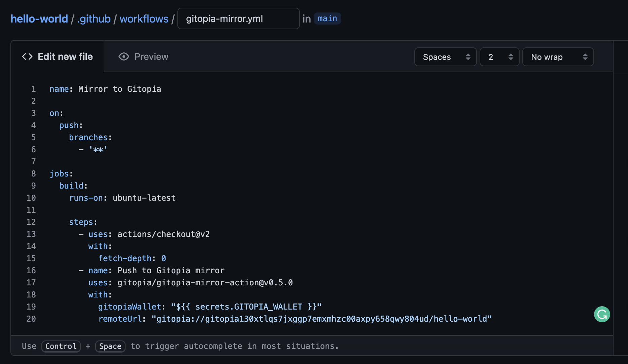Click the 'with:' key on line 18
The width and height of the screenshot is (628, 364).
(100, 295)
